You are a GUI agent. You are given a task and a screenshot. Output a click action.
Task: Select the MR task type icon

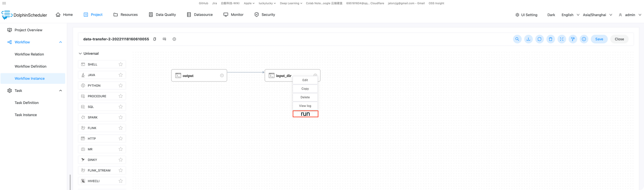tap(83, 149)
